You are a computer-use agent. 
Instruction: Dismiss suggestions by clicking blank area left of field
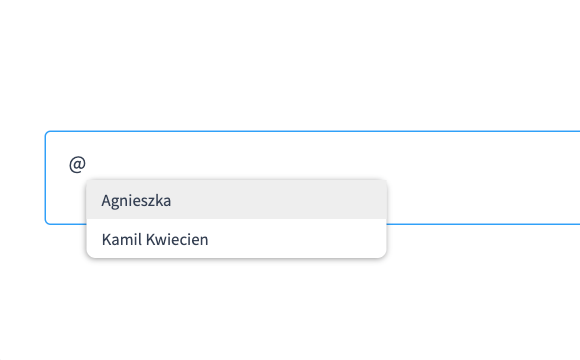click(22, 178)
